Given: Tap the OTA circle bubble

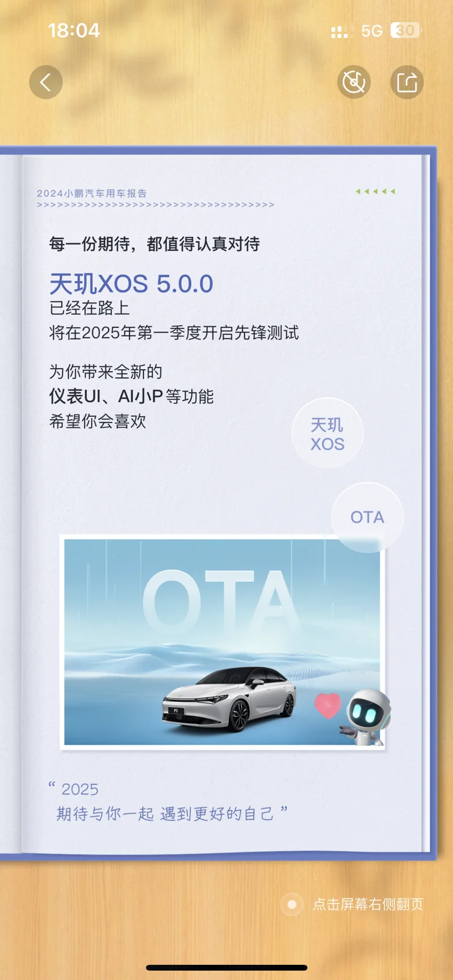Looking at the screenshot, I should [367, 517].
